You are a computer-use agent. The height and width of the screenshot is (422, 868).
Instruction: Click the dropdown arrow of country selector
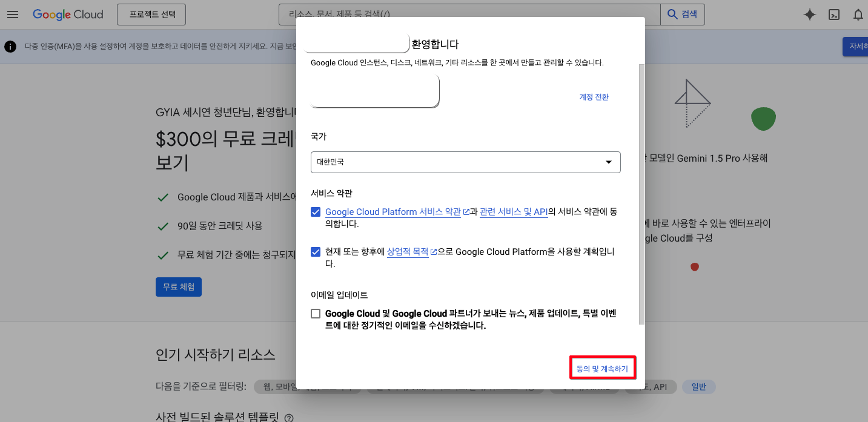click(609, 162)
